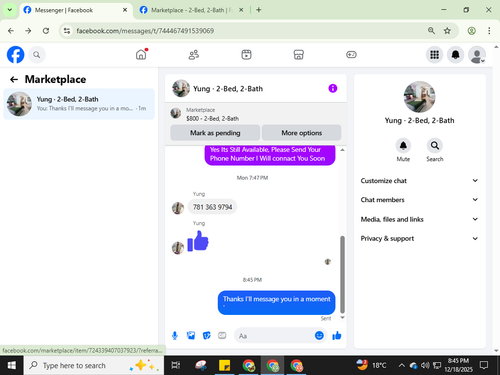This screenshot has height=375, width=500.
Task: Mute the chat with the bell icon
Action: coord(403,146)
